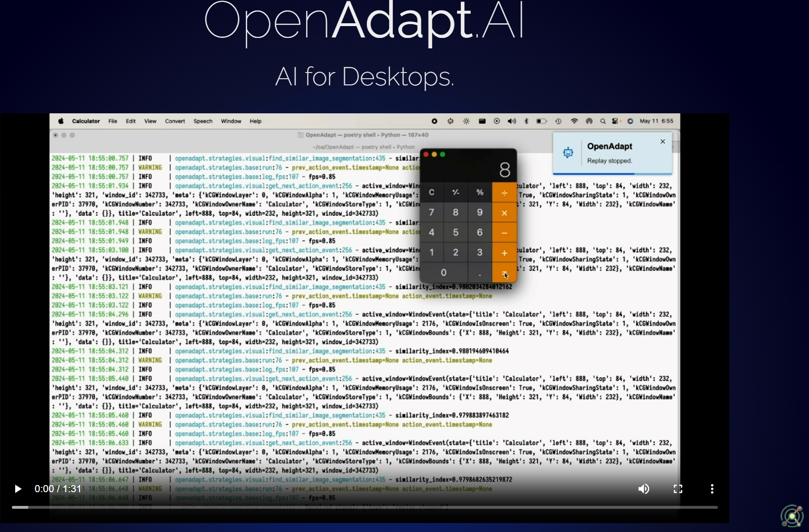Viewport: 809px width, 532px height.
Task: Click the log line 'similarity_index=0.9802034284012162'
Action: coord(454,287)
